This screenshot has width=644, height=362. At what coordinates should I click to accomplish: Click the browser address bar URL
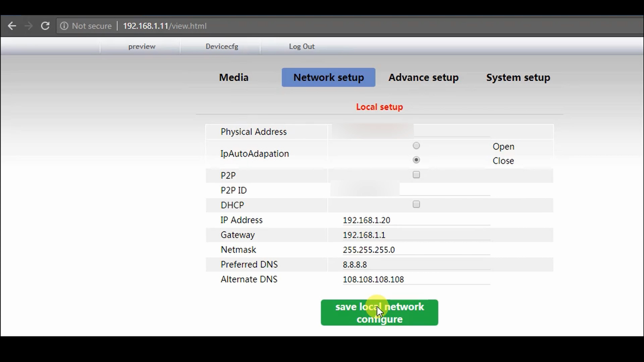[165, 26]
